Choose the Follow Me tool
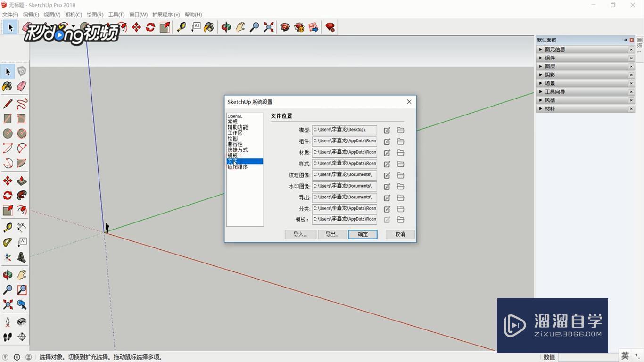The height and width of the screenshot is (362, 644). (x=22, y=195)
